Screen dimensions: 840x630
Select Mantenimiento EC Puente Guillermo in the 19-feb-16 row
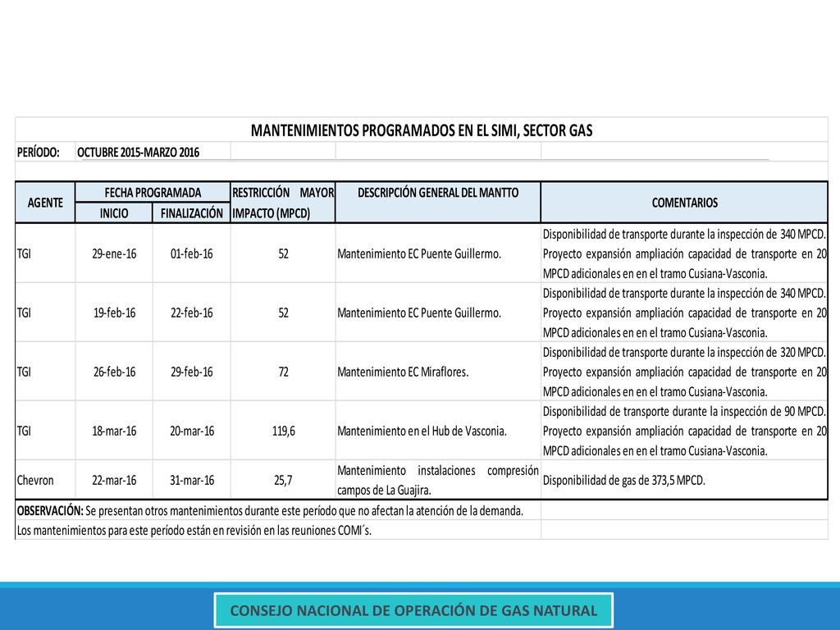click(419, 313)
